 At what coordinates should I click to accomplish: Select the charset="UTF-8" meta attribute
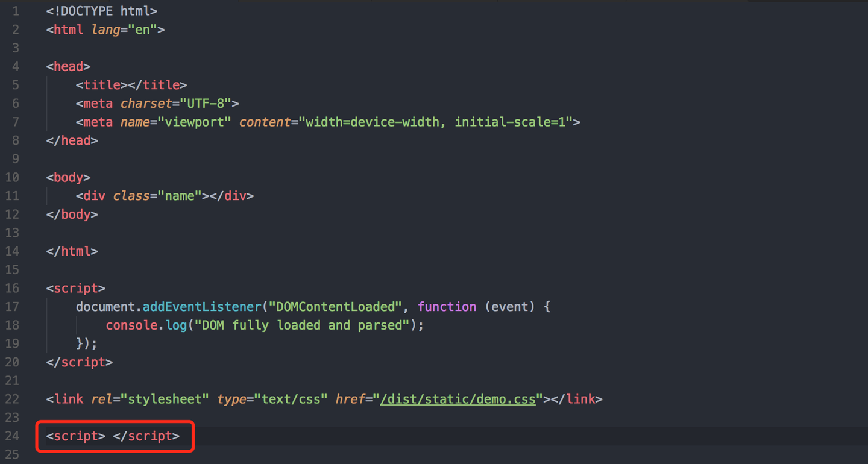pyautogui.click(x=176, y=104)
